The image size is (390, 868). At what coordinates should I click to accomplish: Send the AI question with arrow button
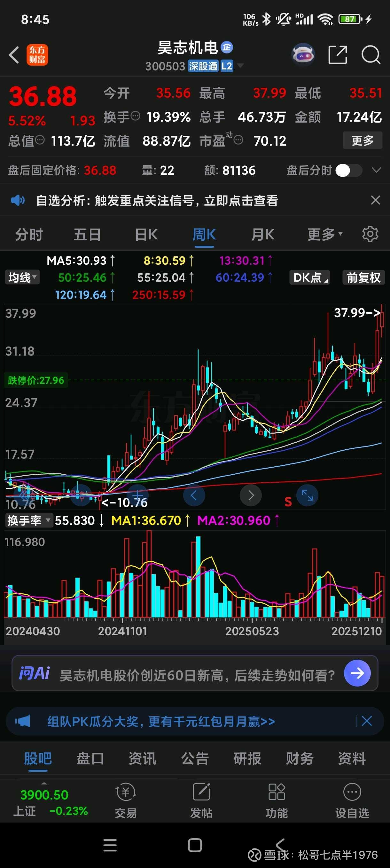coord(357,673)
